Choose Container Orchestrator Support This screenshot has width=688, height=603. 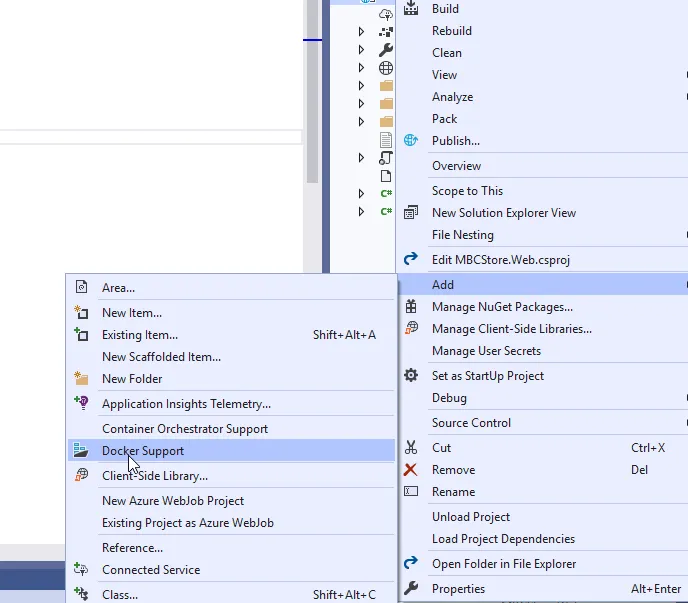(231, 428)
